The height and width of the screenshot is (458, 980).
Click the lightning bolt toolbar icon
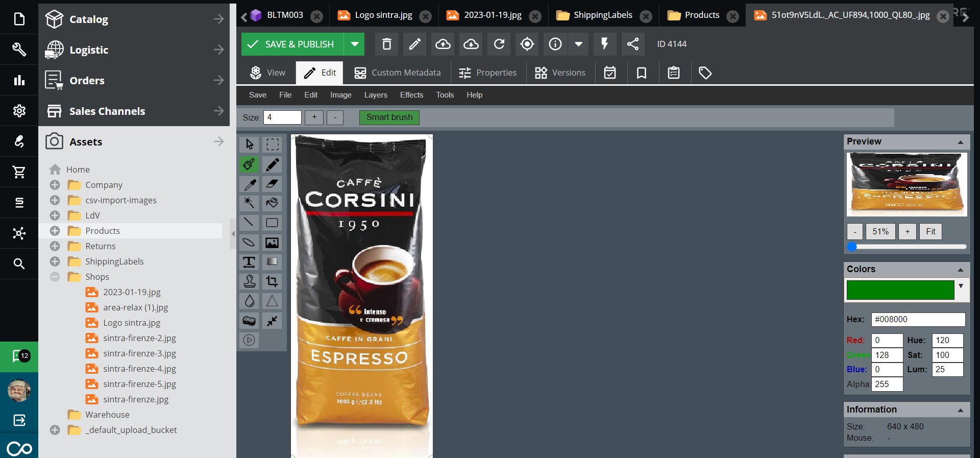pos(605,44)
